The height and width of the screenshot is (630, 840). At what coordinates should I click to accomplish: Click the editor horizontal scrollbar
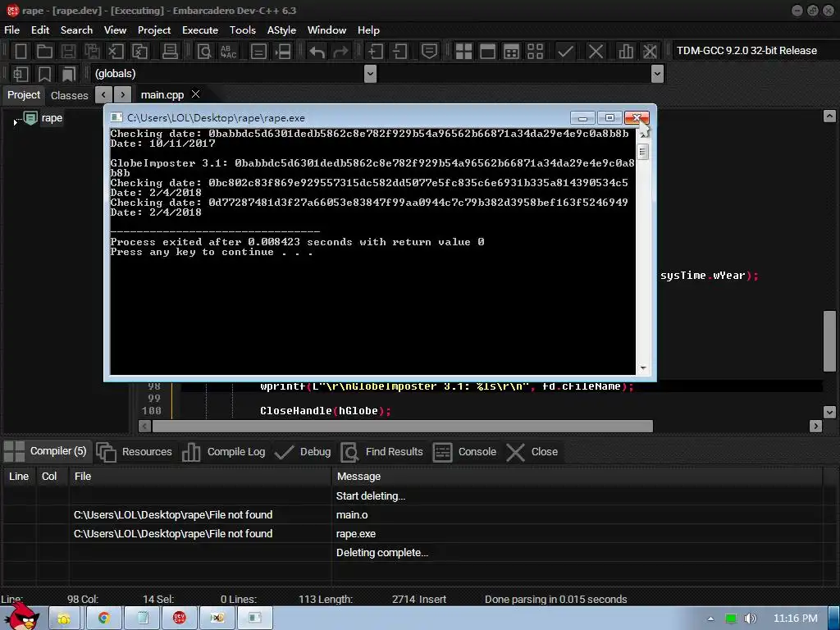click(x=402, y=426)
